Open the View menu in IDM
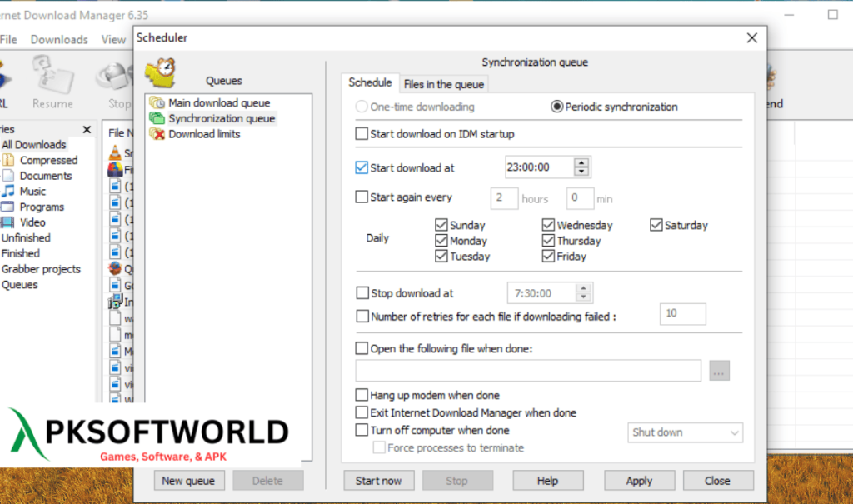 coord(113,40)
